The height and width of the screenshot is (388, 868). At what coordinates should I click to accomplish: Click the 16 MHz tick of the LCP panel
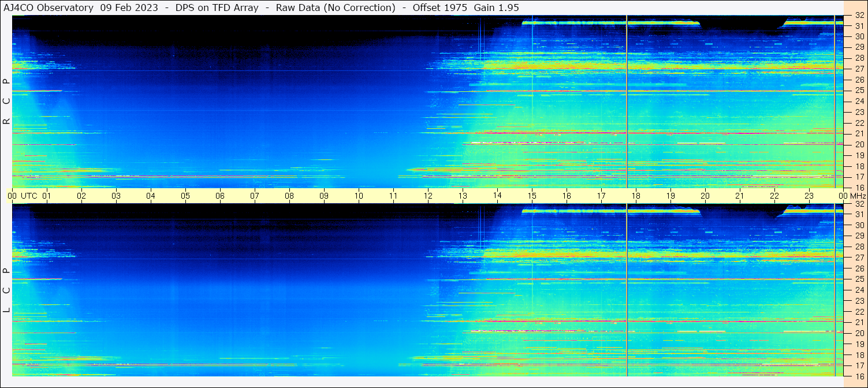pyautogui.click(x=859, y=376)
